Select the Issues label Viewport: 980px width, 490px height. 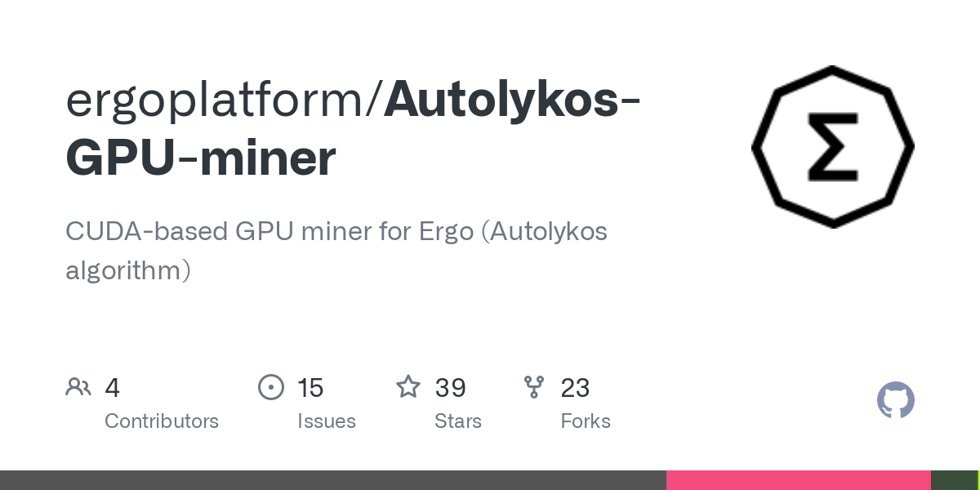pos(327,421)
